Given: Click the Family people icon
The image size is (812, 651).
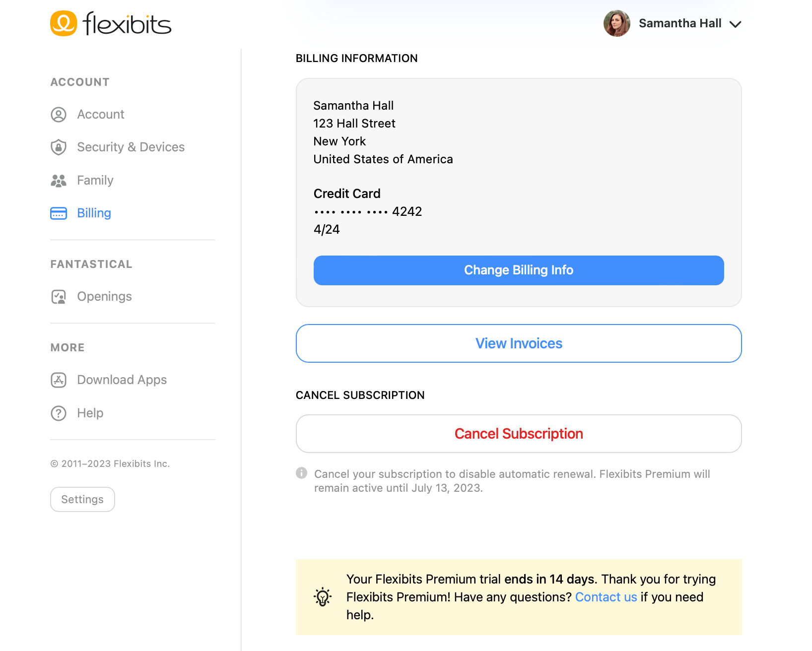Looking at the screenshot, I should coord(59,181).
